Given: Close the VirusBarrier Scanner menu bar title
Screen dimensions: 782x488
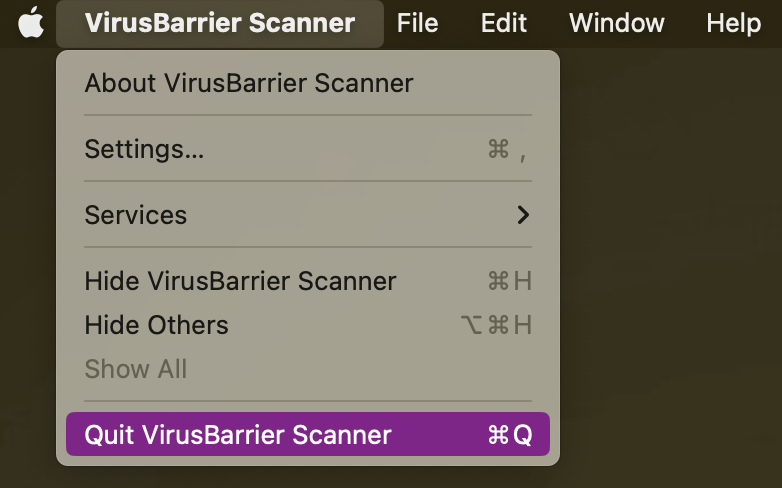Looking at the screenshot, I should click(x=220, y=23).
